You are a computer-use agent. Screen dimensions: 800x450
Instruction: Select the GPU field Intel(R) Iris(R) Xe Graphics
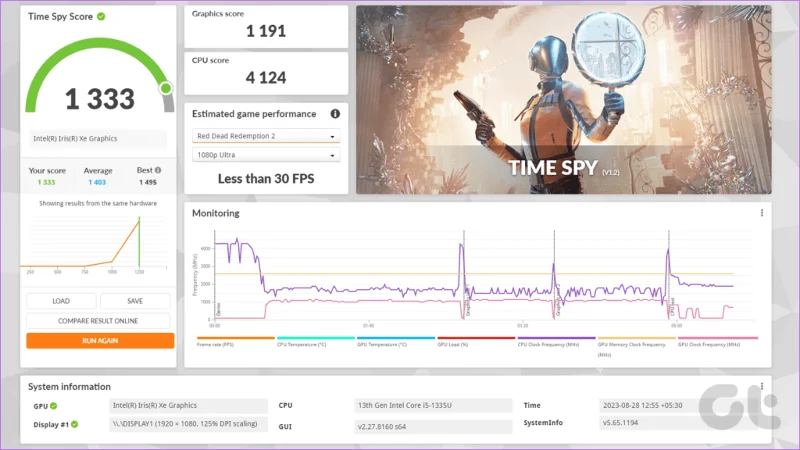188,406
